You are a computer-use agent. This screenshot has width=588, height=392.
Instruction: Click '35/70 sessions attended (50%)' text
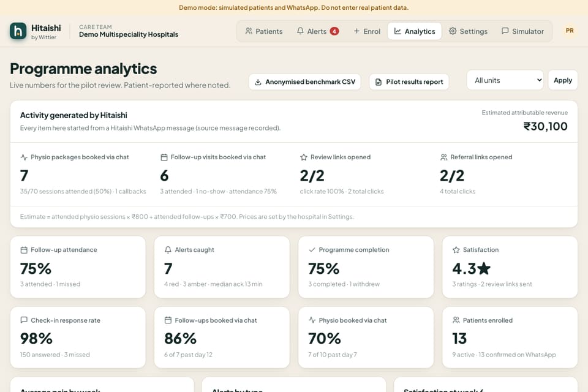coord(66,191)
